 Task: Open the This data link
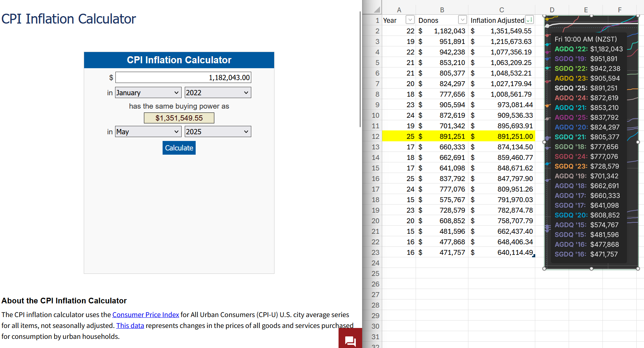click(130, 326)
